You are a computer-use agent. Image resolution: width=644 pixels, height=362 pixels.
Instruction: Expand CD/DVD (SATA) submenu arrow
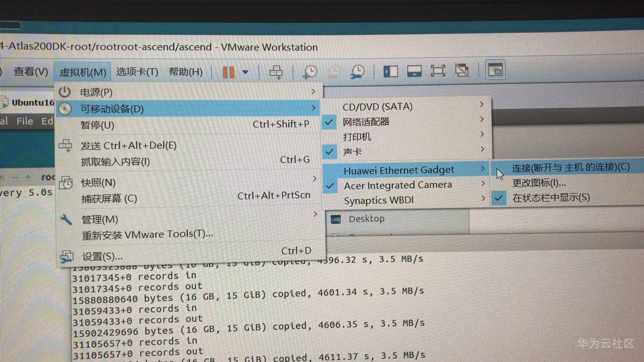pyautogui.click(x=481, y=105)
